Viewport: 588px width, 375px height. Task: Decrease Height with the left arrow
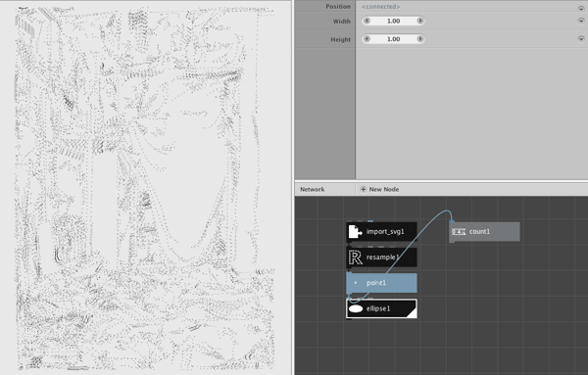pos(367,39)
